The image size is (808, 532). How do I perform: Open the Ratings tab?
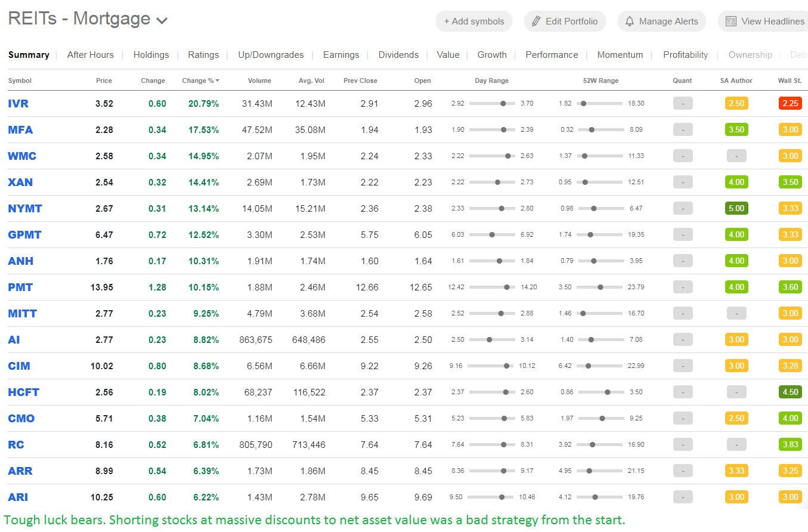(x=203, y=55)
